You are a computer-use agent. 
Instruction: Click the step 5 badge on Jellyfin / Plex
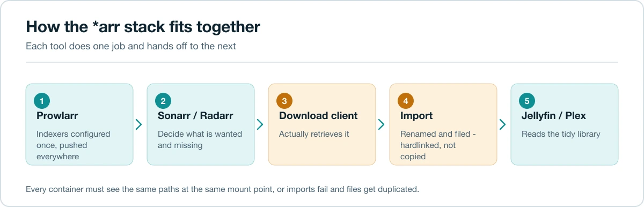(527, 101)
